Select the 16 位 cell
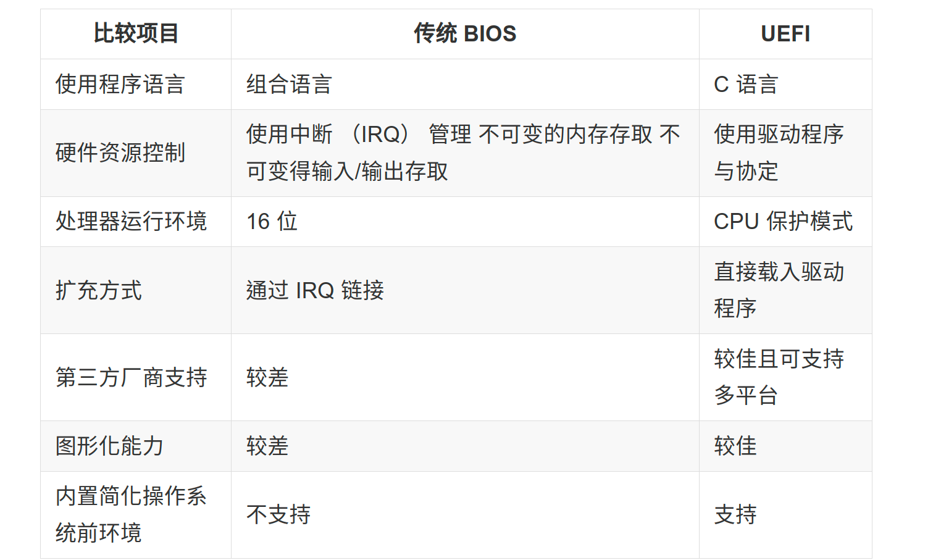The height and width of the screenshot is (560, 941). (272, 222)
